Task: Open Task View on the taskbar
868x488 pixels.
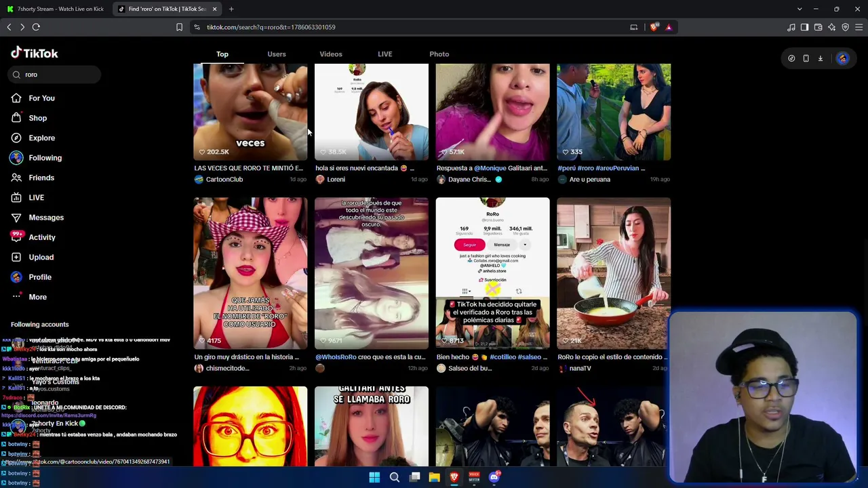Action: click(x=414, y=477)
